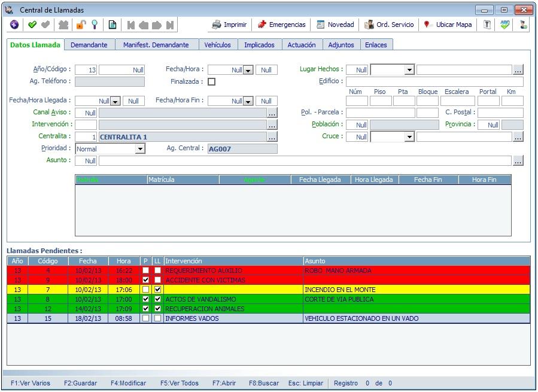Expand the Prioridad dropdown showing Normal
Image resolution: width=538 pixels, height=392 pixels.
coord(139,149)
